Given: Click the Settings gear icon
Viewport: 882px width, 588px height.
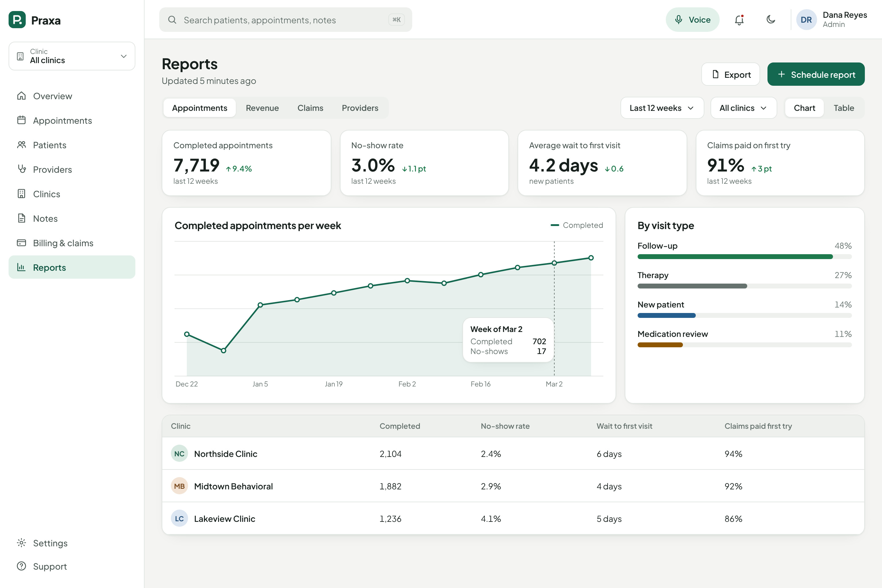Looking at the screenshot, I should 21,543.
